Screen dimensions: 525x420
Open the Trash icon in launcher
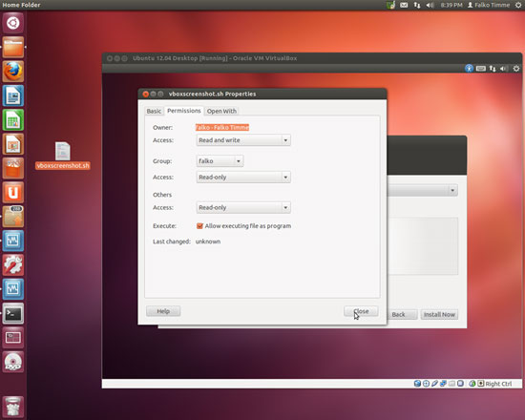pyautogui.click(x=13, y=407)
